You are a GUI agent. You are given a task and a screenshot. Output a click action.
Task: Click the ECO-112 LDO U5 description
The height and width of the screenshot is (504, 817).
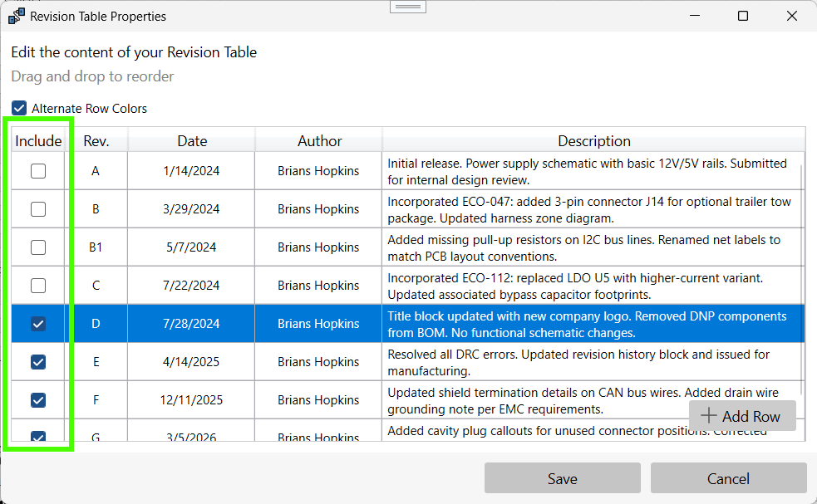592,286
